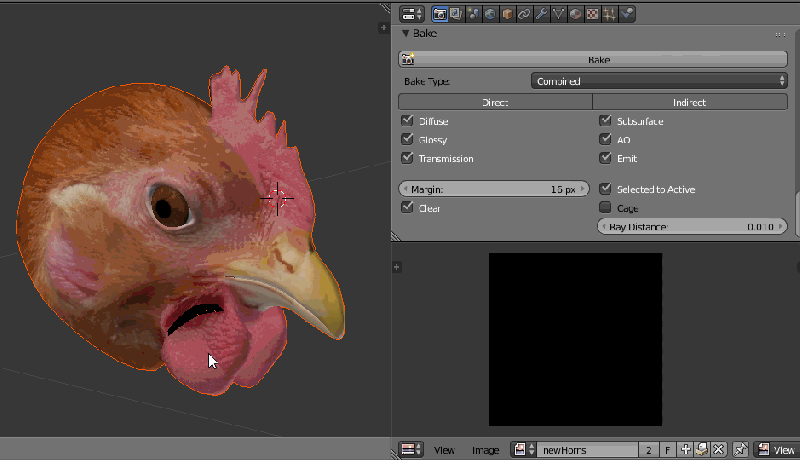Screen dimensions: 800x460
Task: Decrease Margin with its left arrow
Action: coord(405,189)
